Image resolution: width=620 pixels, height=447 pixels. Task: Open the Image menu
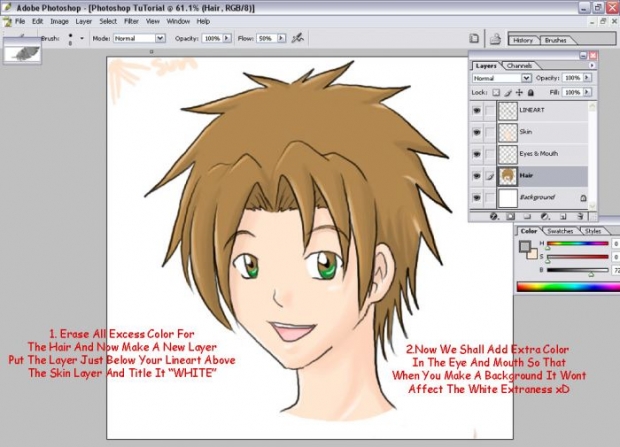tap(59, 21)
